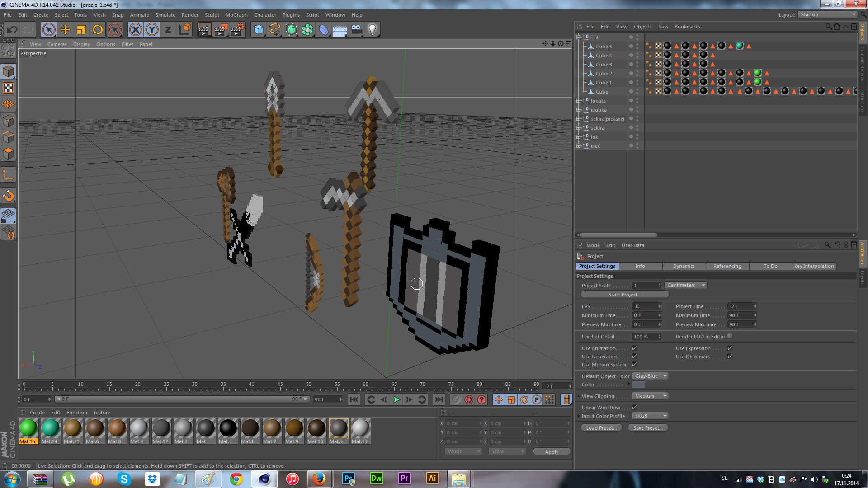Toggle Z axis lock
The width and height of the screenshot is (868, 488).
coord(168,30)
